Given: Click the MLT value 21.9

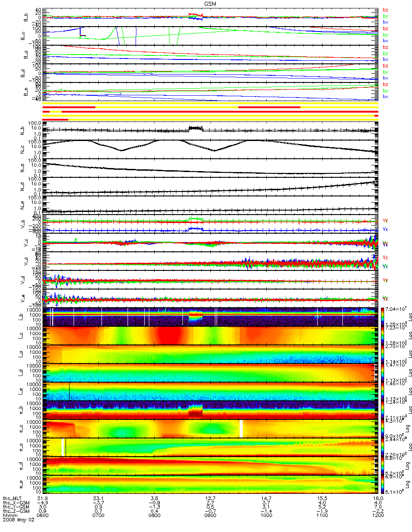Looking at the screenshot, I should click(x=43, y=498).
